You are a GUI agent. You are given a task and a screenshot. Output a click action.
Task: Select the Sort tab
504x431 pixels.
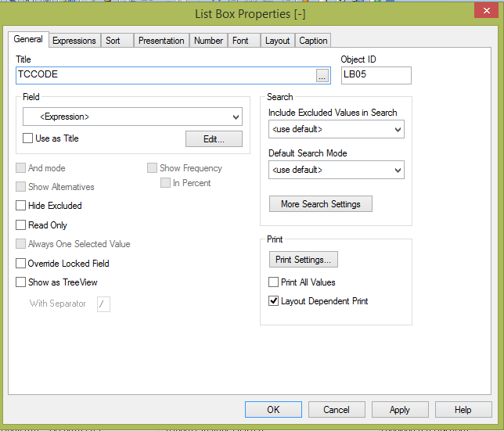point(113,41)
